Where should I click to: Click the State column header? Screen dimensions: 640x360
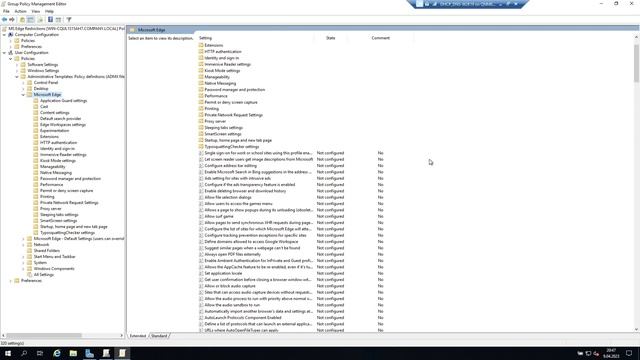tap(330, 38)
